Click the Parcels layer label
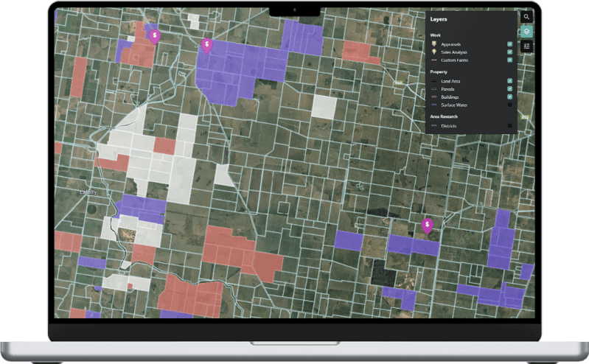Image resolution: width=589 pixels, height=364 pixels. point(447,89)
